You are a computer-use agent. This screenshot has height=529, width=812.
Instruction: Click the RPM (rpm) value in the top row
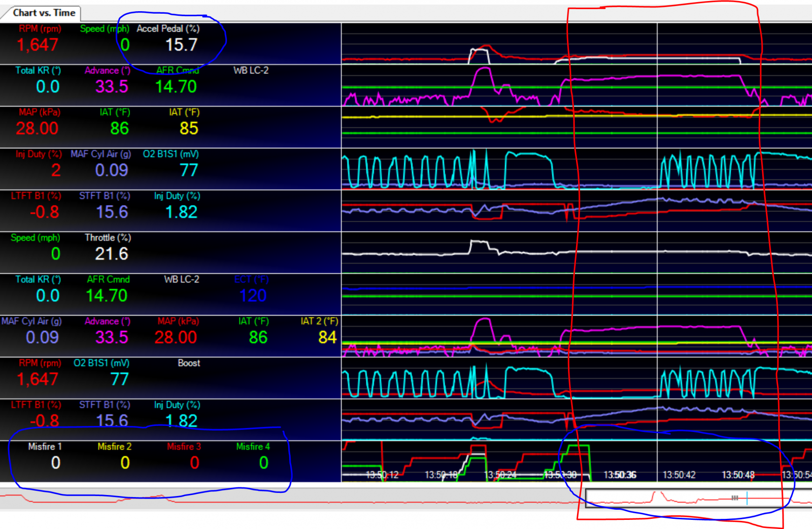tap(38, 45)
